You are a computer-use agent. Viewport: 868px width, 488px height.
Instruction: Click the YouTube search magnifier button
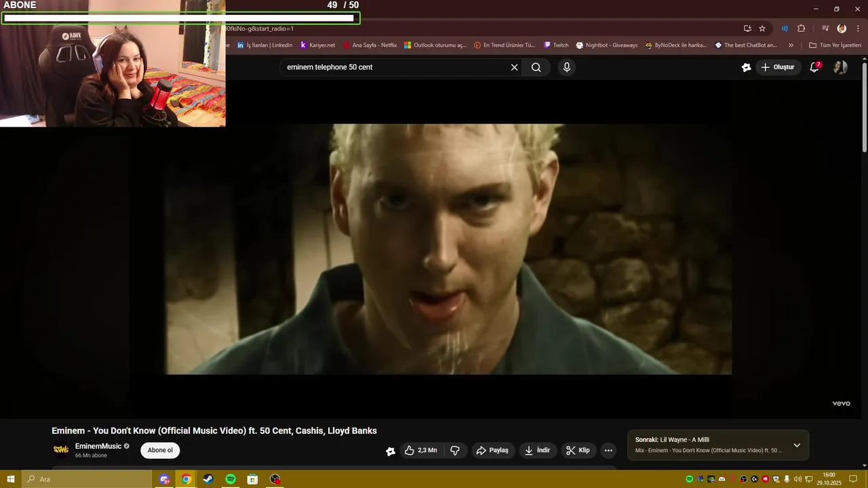pos(536,67)
